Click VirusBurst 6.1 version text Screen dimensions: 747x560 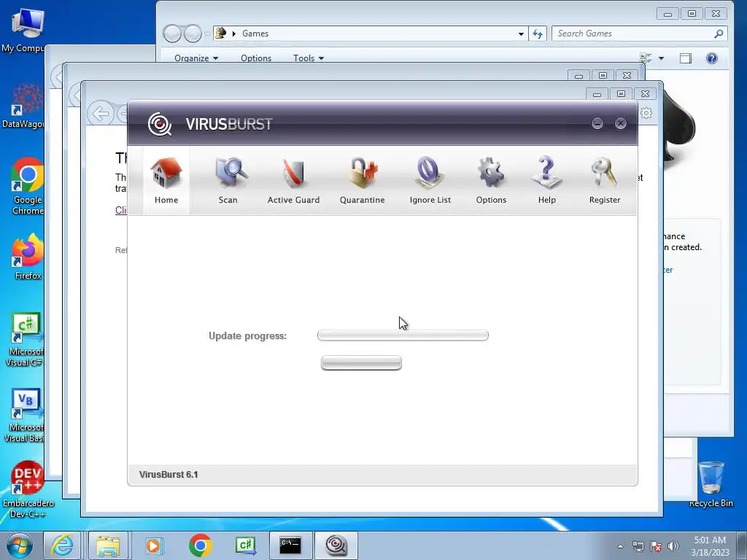(169, 474)
